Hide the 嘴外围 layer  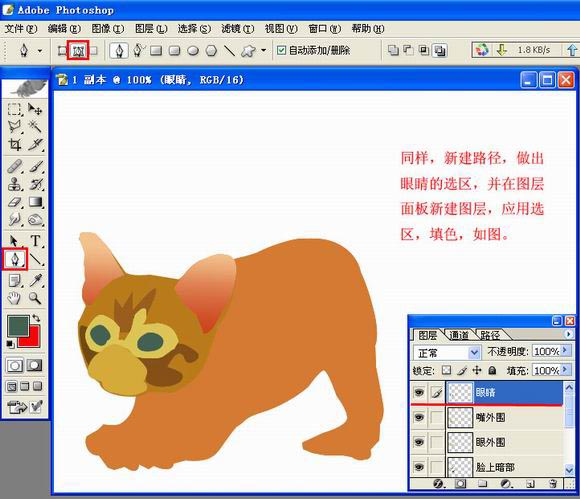pos(419,417)
